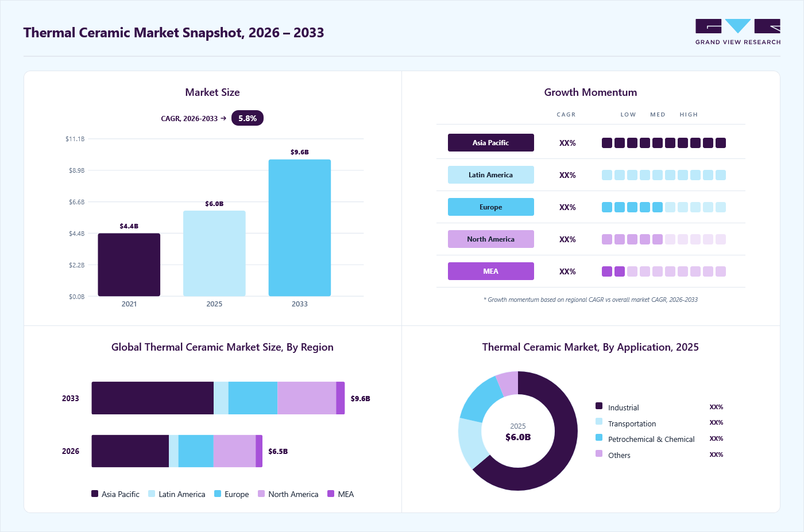The height and width of the screenshot is (532, 804).
Task: Click the Asia Pacific growth momentum label
Action: tap(491, 143)
